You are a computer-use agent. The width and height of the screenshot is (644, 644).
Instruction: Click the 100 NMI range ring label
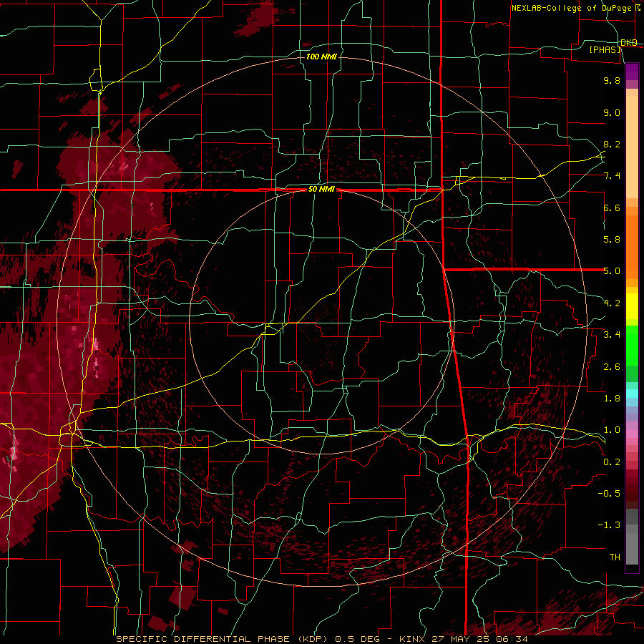pos(321,57)
